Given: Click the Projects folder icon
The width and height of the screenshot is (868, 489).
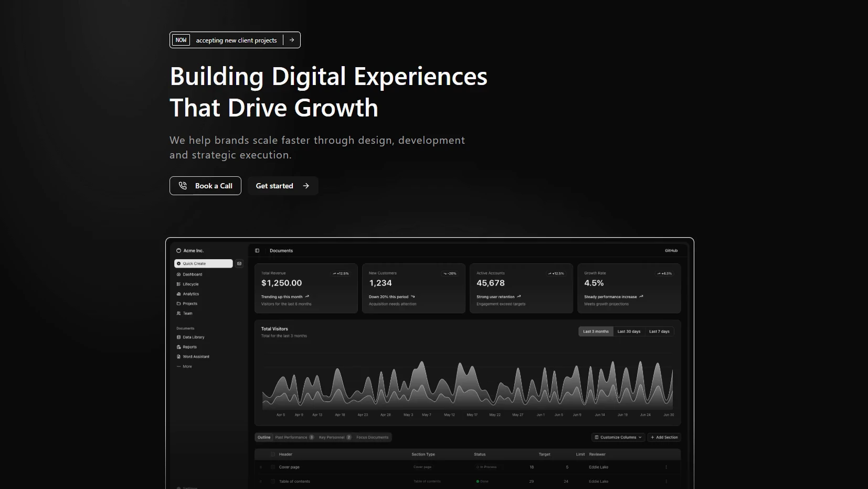Looking at the screenshot, I should point(178,304).
